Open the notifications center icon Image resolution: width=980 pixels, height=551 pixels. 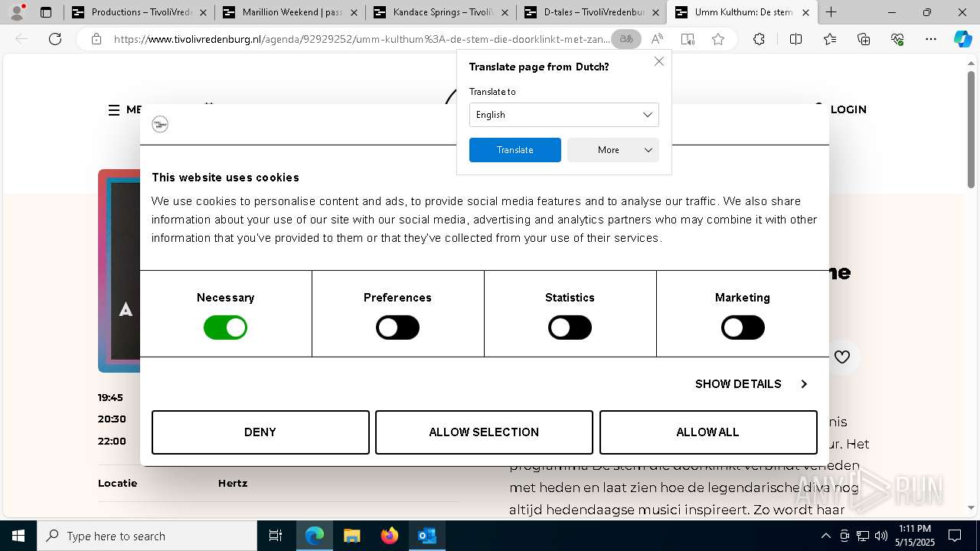pyautogui.click(x=955, y=536)
